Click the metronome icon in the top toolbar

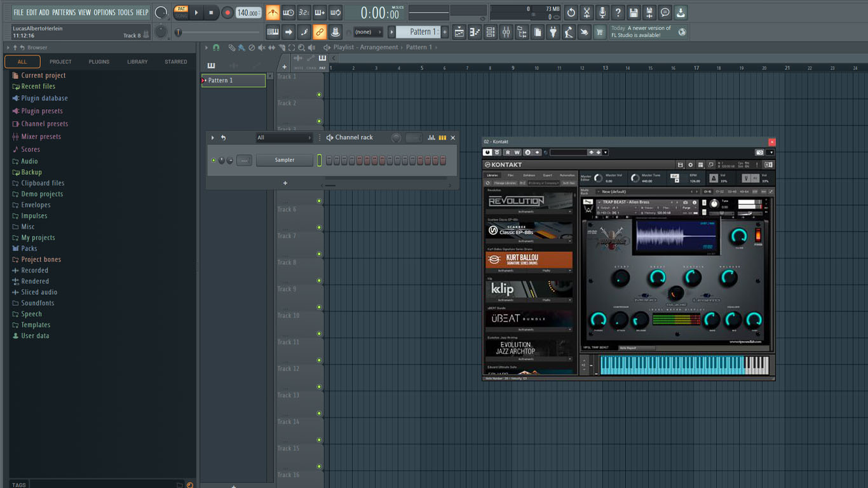(273, 12)
